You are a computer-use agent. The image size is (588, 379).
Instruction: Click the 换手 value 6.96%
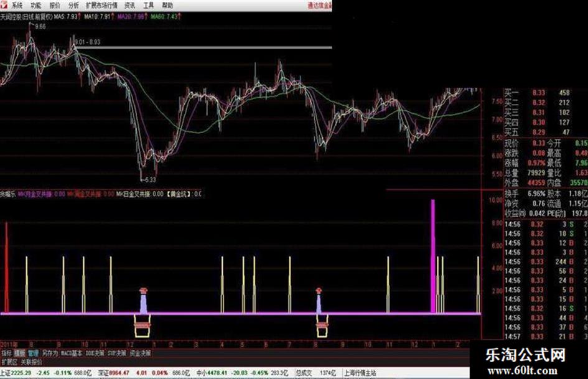pos(536,194)
